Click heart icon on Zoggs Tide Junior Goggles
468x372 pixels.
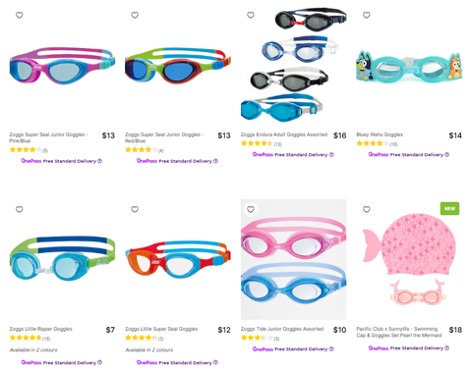pyautogui.click(x=251, y=209)
